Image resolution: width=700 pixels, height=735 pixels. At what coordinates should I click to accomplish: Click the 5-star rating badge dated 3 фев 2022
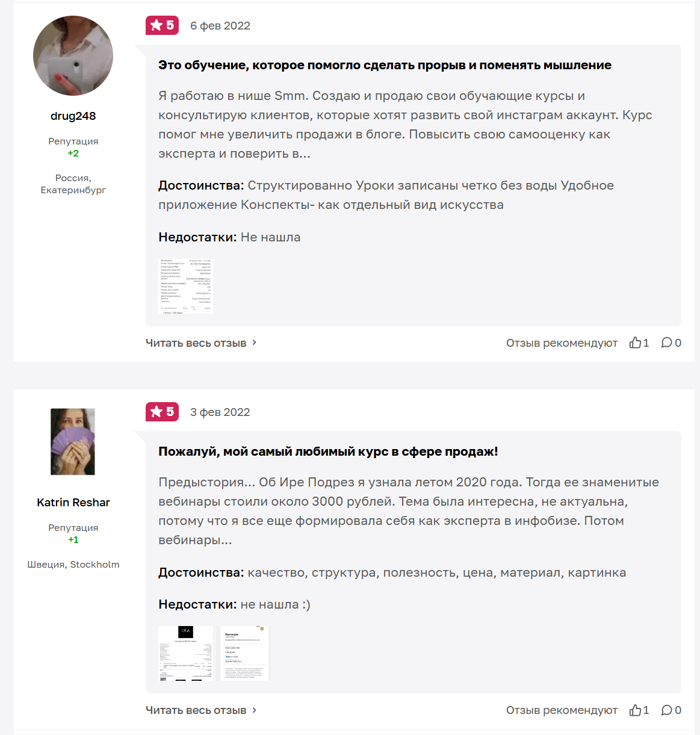click(x=162, y=412)
